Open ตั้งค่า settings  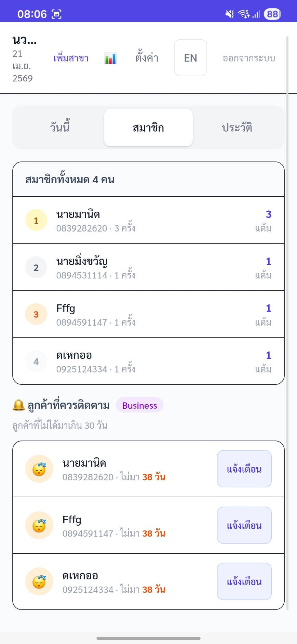click(147, 58)
